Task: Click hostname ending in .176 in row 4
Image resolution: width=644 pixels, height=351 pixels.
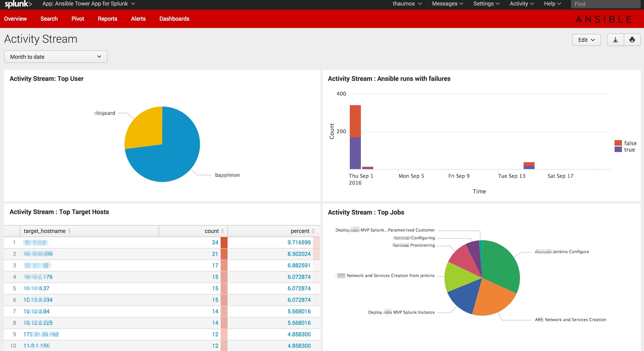Action: [38, 277]
